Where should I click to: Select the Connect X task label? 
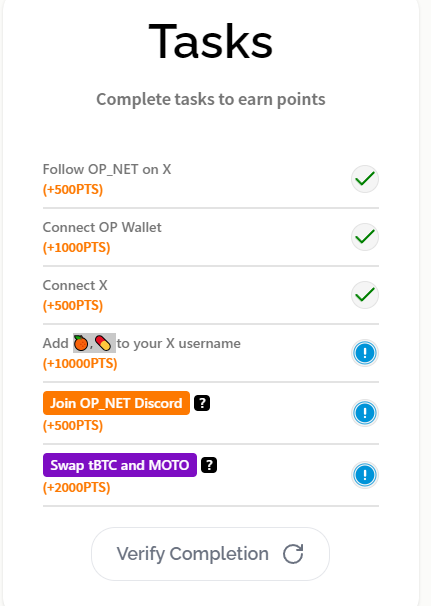tap(75, 285)
